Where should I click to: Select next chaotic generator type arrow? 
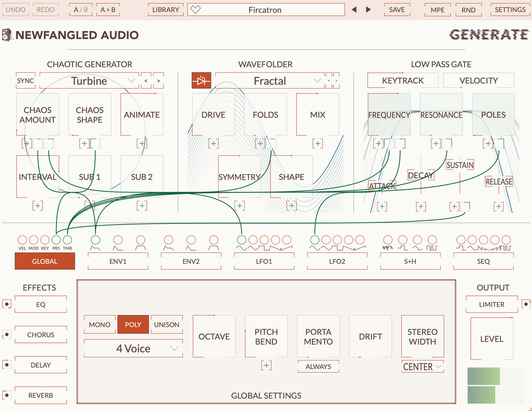(158, 81)
